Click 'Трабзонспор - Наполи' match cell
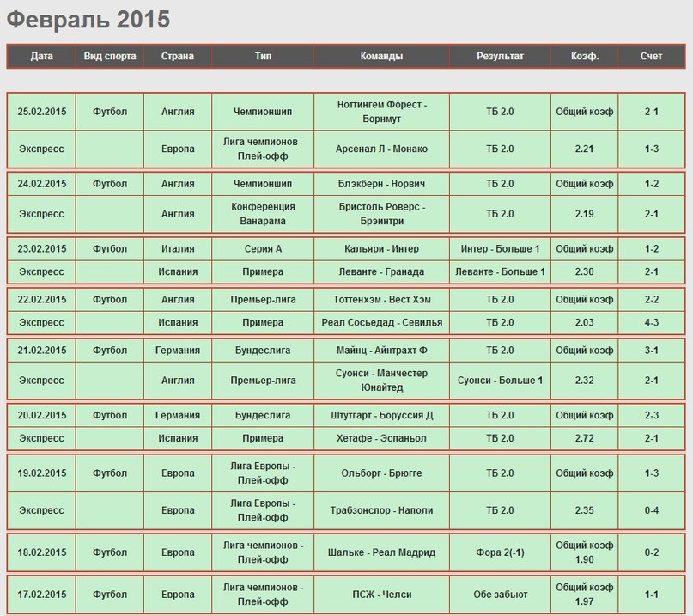The height and width of the screenshot is (616, 693). click(381, 510)
